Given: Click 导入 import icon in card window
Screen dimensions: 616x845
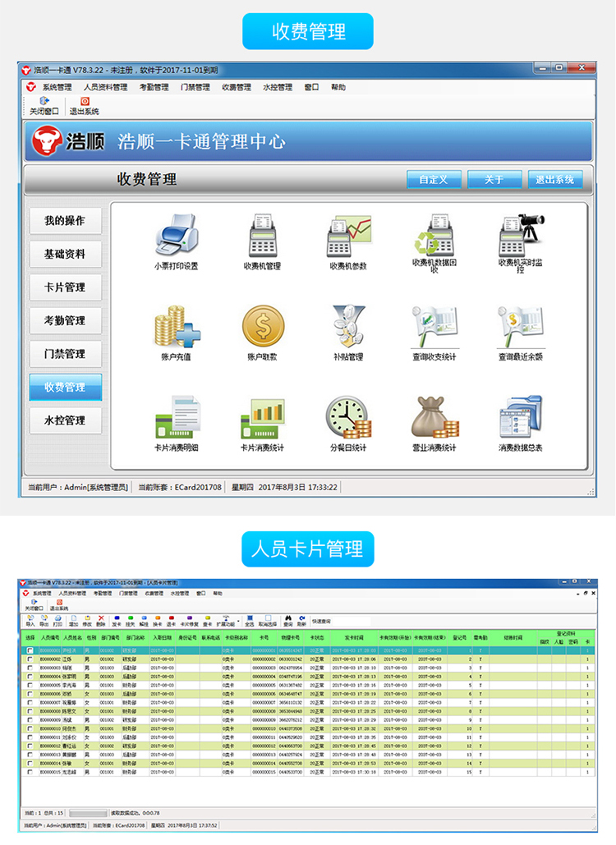Looking at the screenshot, I should 30,621.
